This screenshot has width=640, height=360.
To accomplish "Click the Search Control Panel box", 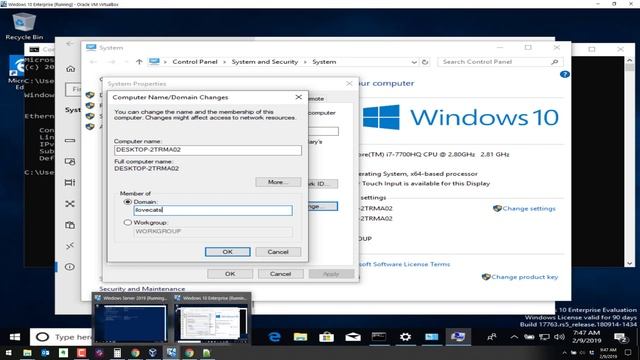I will 500,62.
